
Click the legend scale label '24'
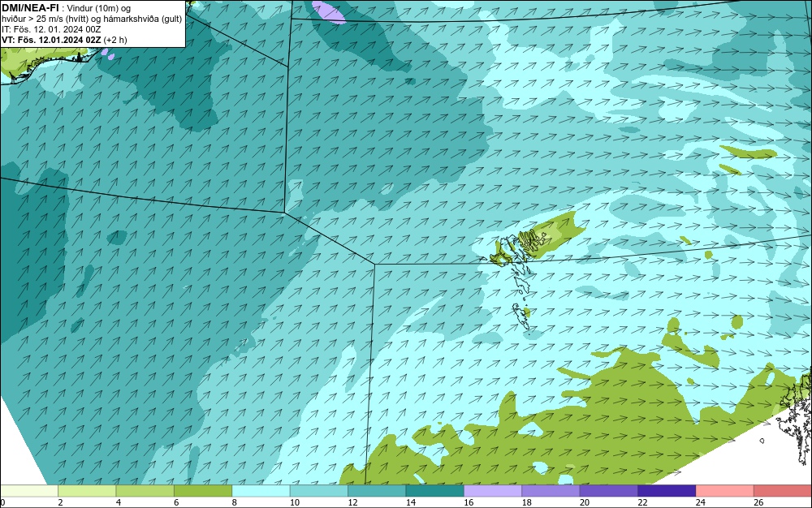tap(701, 502)
